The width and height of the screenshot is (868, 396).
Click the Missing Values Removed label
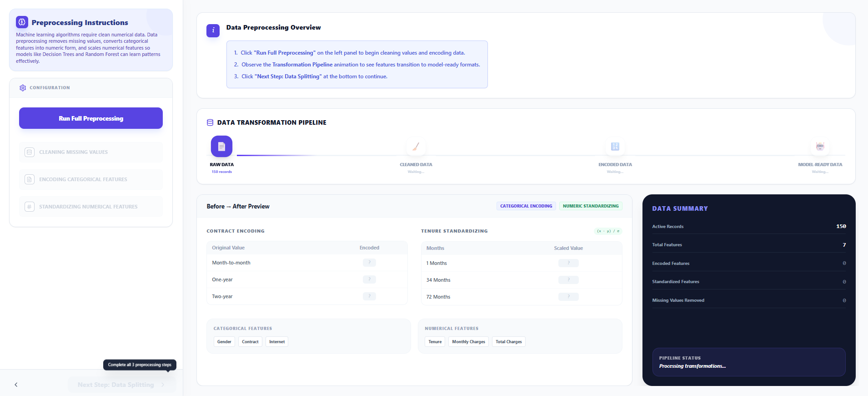tap(678, 300)
